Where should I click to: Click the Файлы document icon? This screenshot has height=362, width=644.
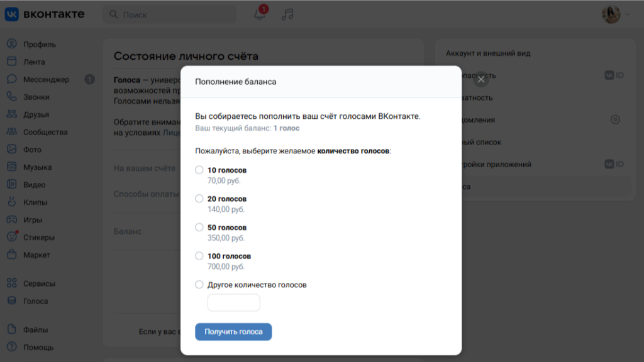[x=11, y=329]
